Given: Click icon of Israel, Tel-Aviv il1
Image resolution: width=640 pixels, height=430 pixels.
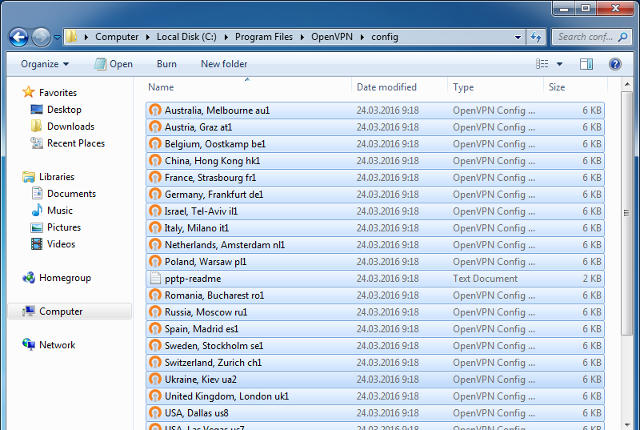Looking at the screenshot, I should coord(155,211).
